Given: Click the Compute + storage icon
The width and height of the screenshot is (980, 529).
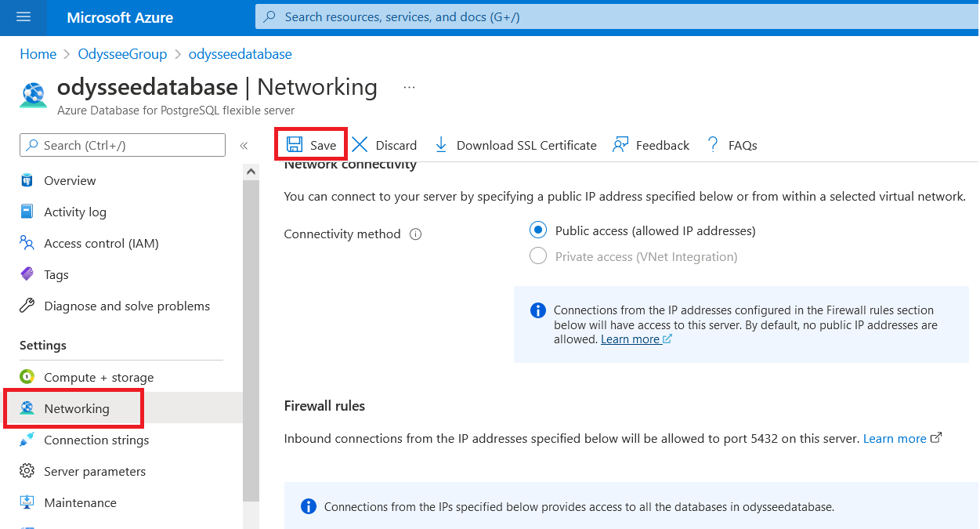Looking at the screenshot, I should pos(27,377).
